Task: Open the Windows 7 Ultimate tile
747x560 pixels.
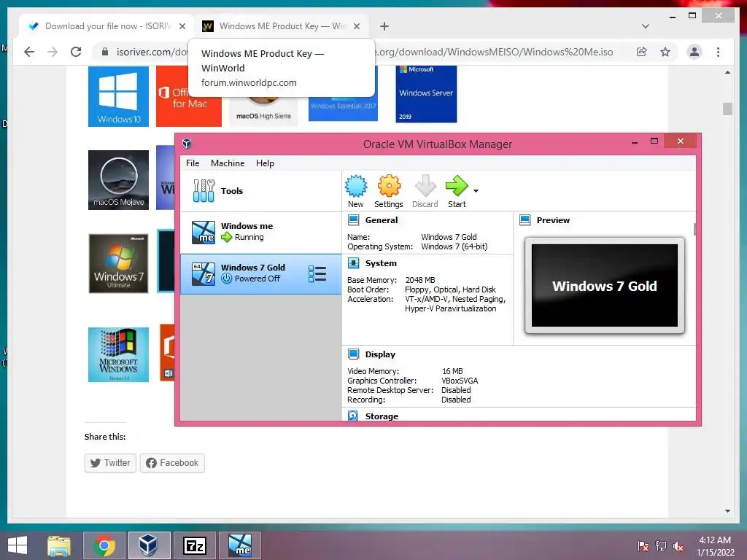Action: pos(118,263)
